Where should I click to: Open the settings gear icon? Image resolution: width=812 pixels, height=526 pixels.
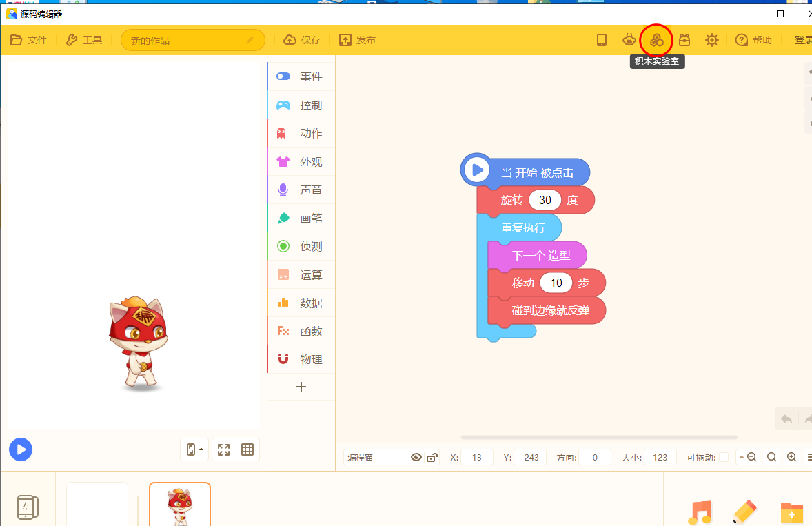711,40
